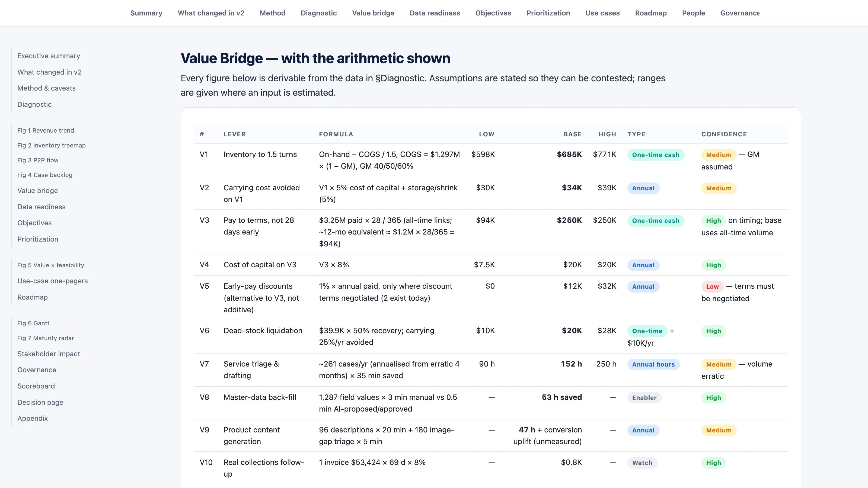This screenshot has height=488, width=868.
Task: Go to Method & caveats in the sidebar
Action: click(x=46, y=88)
